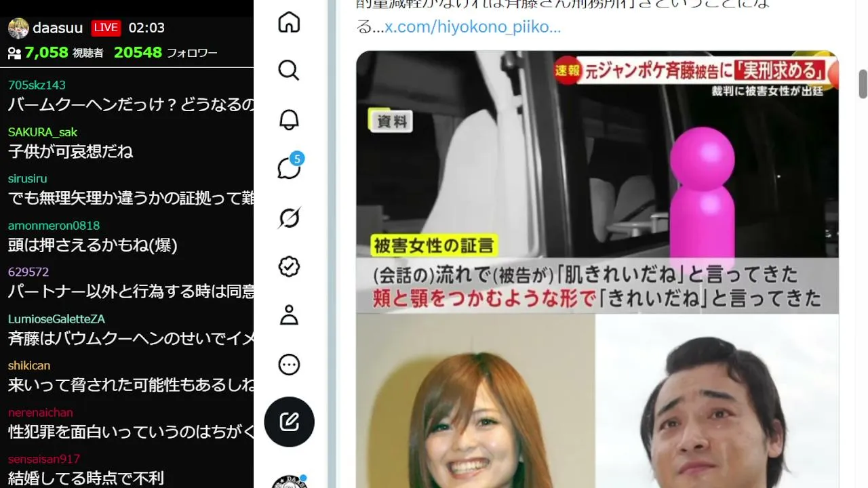Image resolution: width=868 pixels, height=488 pixels.
Task: Open the news screenshot image with pink figure
Action: coord(597,182)
